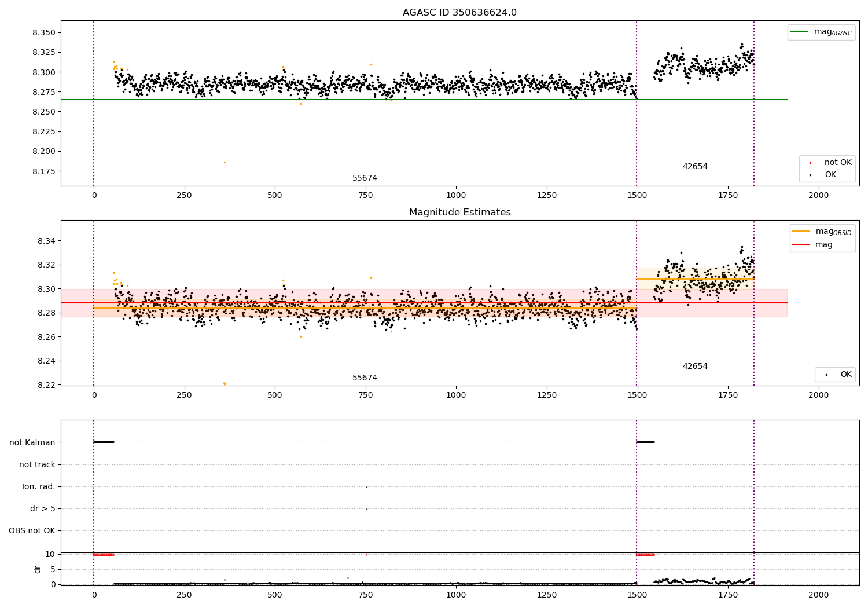Click the horizontal green mag AGASC line
This screenshot has width=868, height=608.
(424, 100)
